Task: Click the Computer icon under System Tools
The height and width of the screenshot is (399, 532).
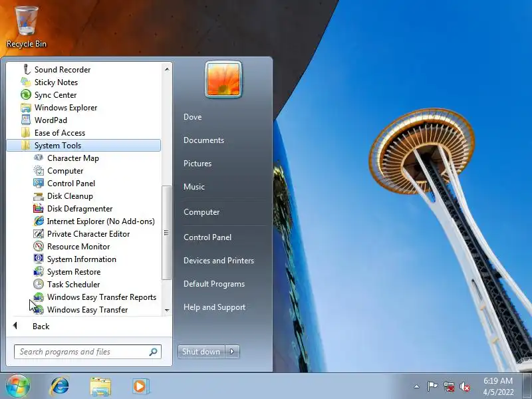Action: point(39,171)
